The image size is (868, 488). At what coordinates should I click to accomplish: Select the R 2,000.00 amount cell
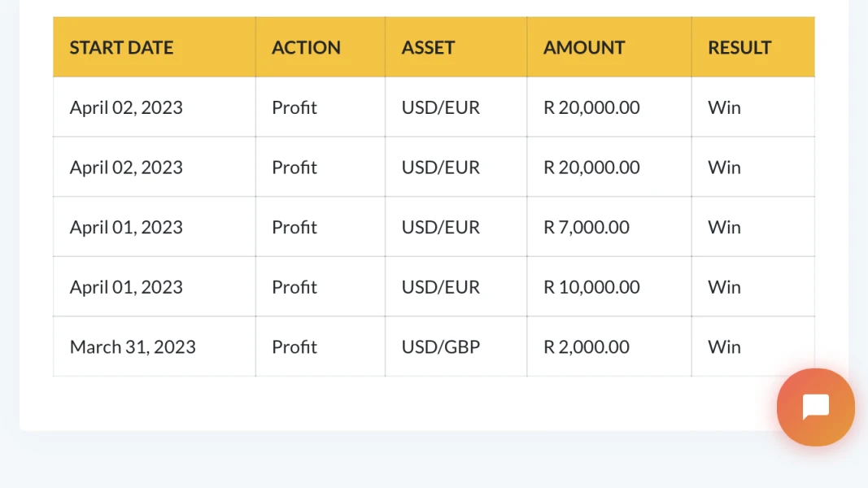587,346
